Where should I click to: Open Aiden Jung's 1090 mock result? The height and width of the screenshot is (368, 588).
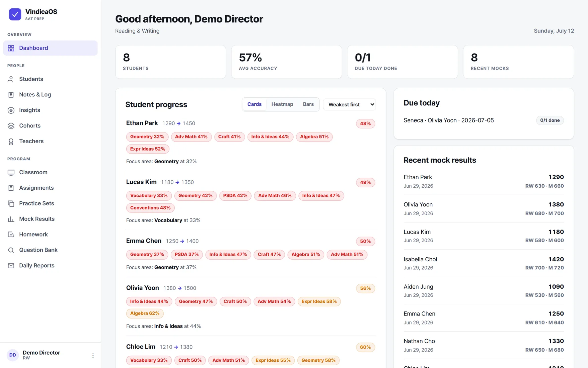(x=483, y=291)
